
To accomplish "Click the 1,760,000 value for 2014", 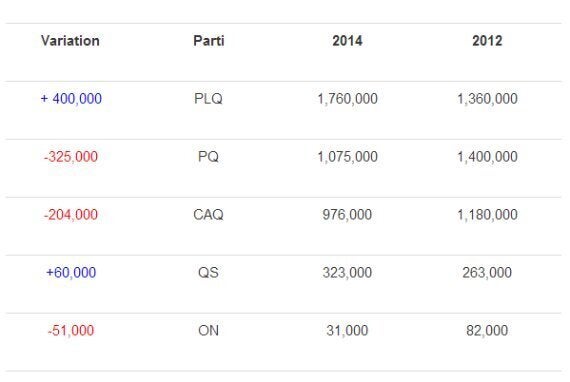I will point(348,98).
